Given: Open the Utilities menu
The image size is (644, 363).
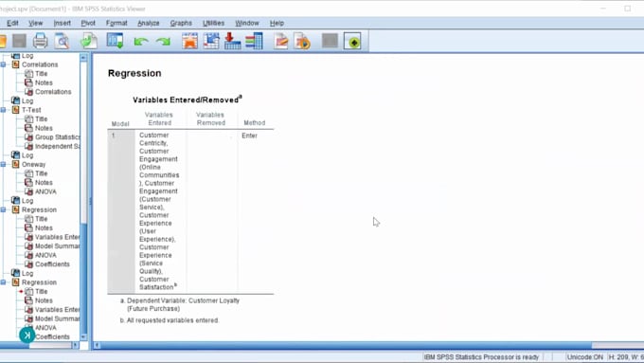Looking at the screenshot, I should pyautogui.click(x=213, y=23).
